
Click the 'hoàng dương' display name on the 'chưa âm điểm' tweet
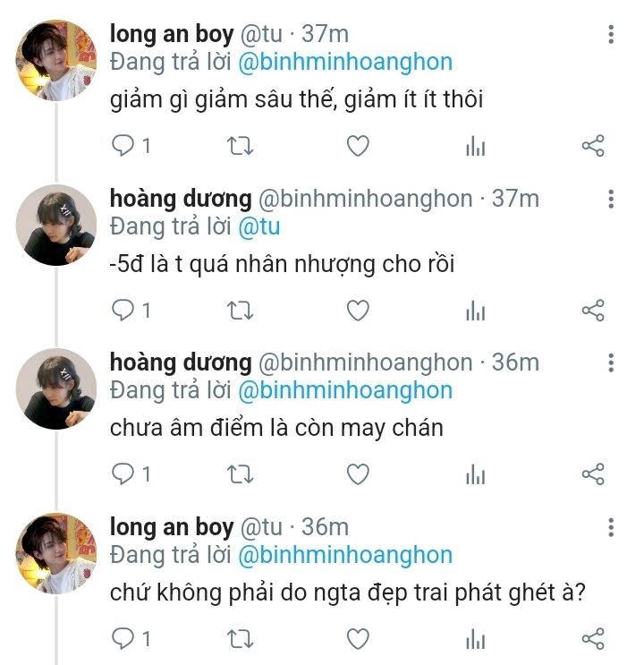[180, 362]
